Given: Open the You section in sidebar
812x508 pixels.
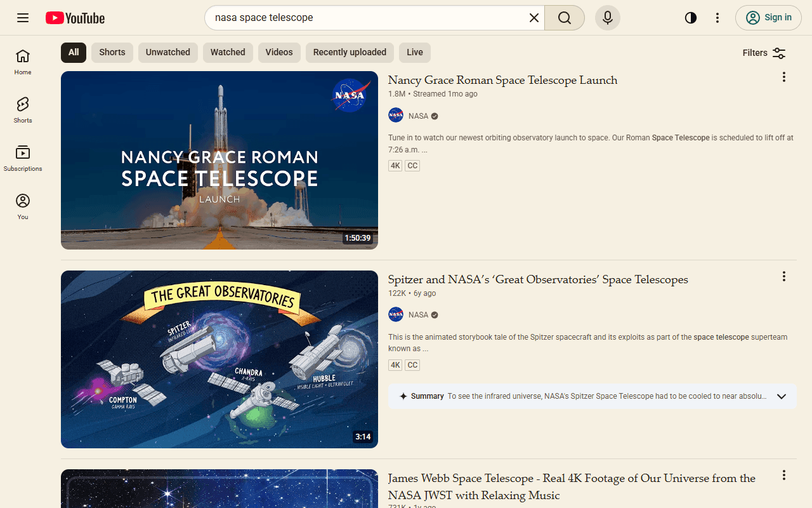Looking at the screenshot, I should (23, 207).
